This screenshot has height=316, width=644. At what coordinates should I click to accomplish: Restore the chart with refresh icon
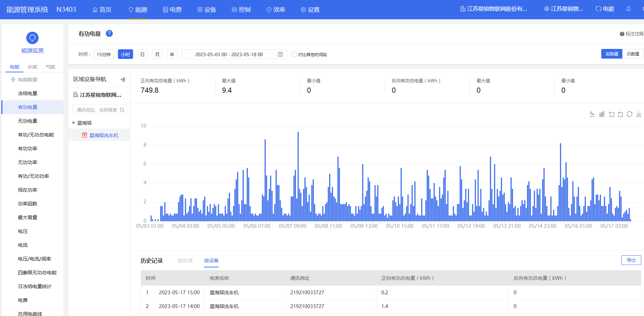point(630,114)
